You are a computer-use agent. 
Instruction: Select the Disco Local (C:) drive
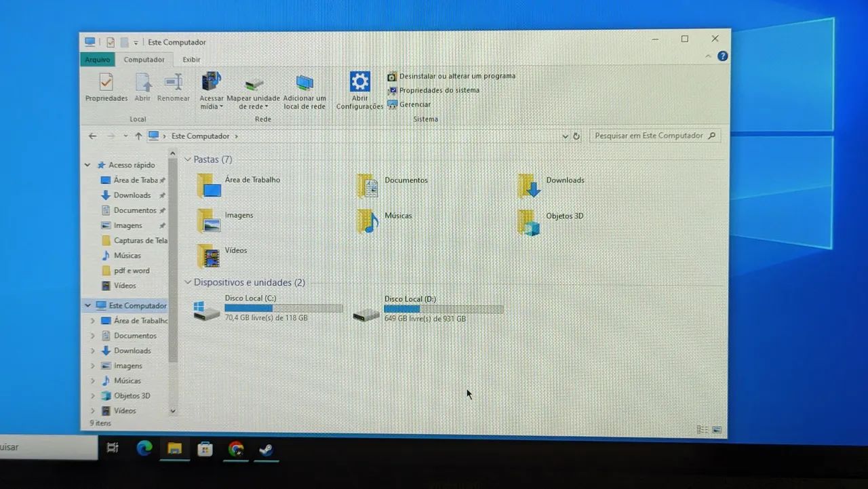(268, 309)
